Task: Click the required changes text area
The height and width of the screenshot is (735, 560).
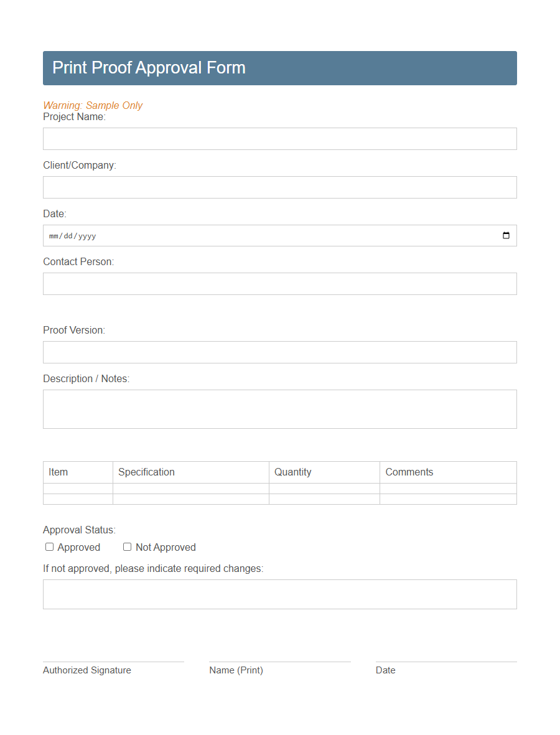Action: click(279, 594)
